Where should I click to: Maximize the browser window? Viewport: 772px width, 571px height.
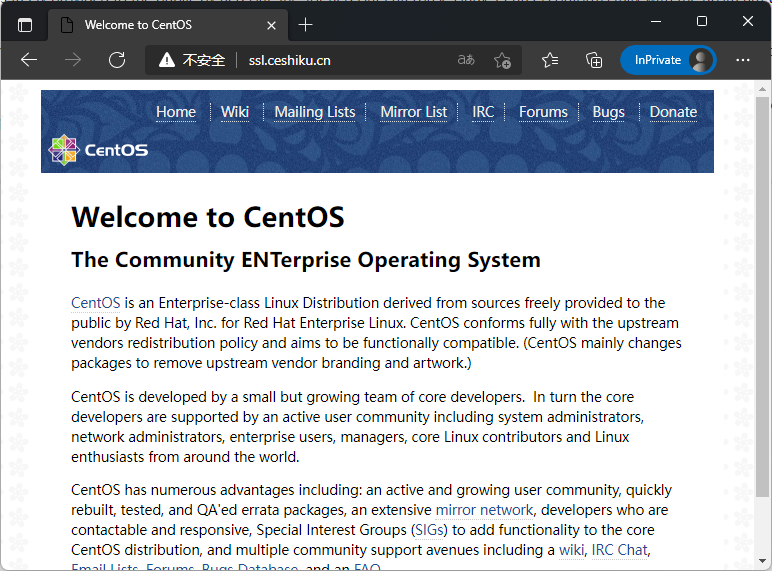point(702,21)
